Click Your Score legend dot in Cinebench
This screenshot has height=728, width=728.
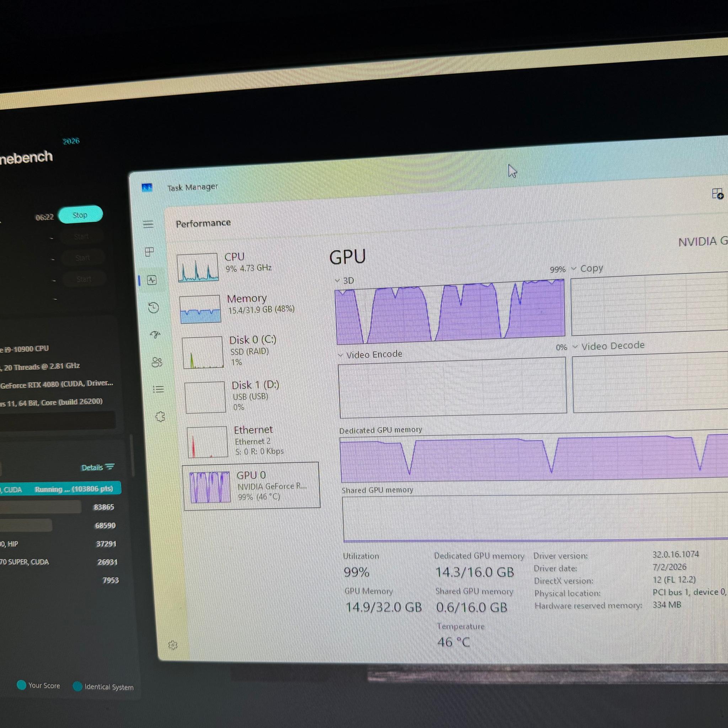coord(21,685)
